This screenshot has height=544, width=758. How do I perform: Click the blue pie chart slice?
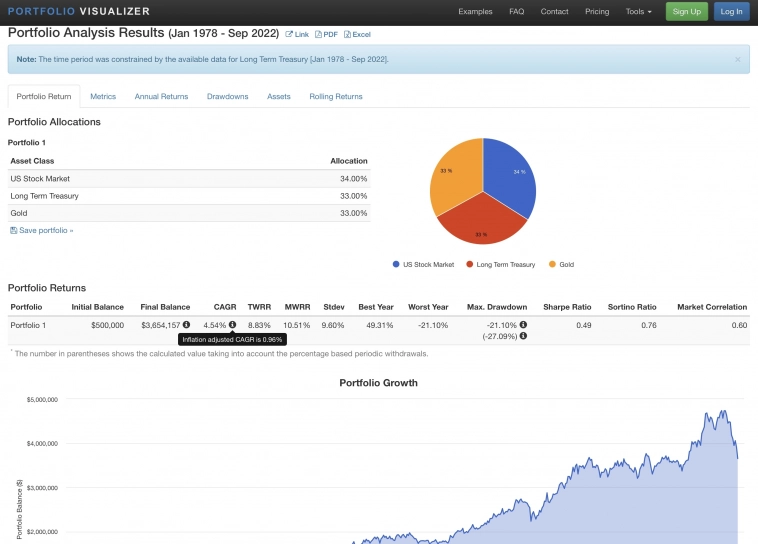pyautogui.click(x=510, y=178)
